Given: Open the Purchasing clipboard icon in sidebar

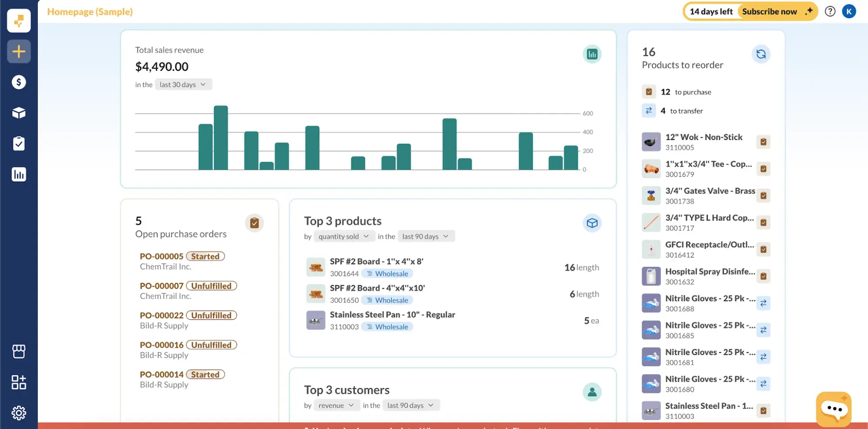Looking at the screenshot, I should pos(19,143).
